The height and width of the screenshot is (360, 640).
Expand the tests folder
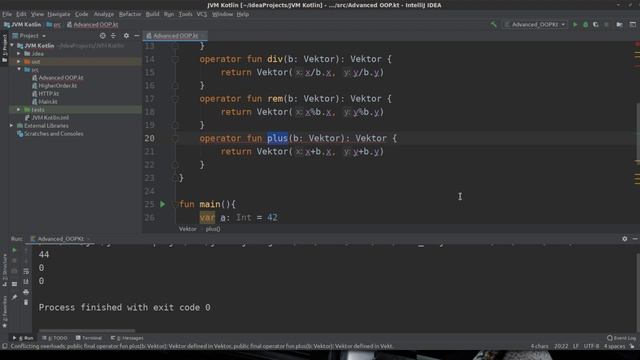click(x=19, y=109)
